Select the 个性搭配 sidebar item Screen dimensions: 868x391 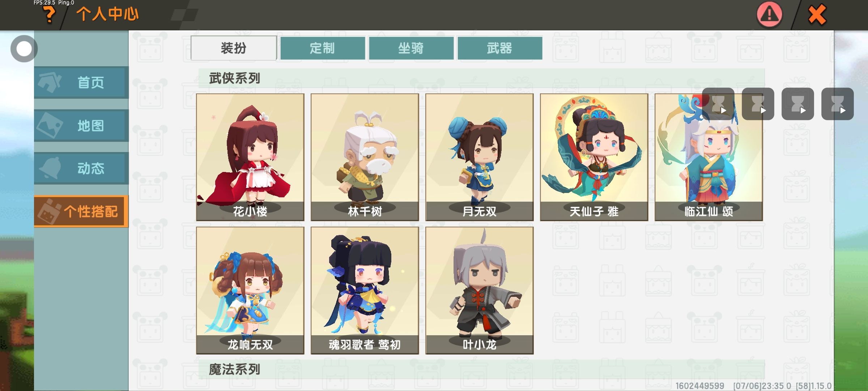pyautogui.click(x=81, y=211)
